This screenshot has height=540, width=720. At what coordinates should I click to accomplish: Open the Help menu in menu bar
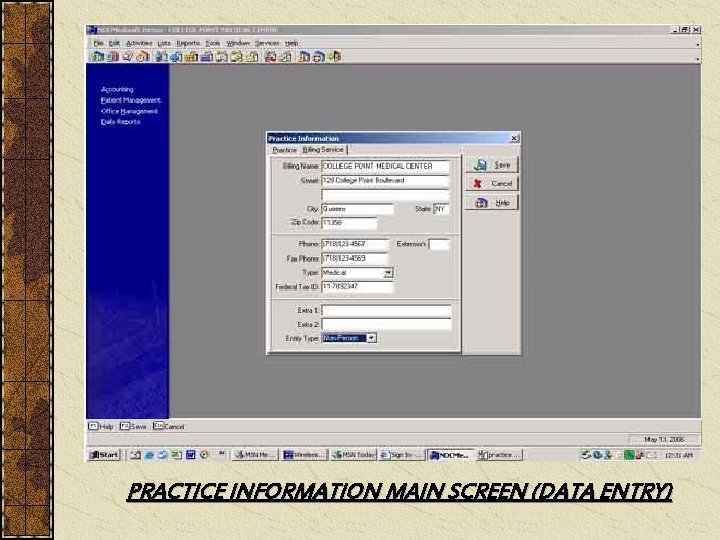(x=292, y=43)
